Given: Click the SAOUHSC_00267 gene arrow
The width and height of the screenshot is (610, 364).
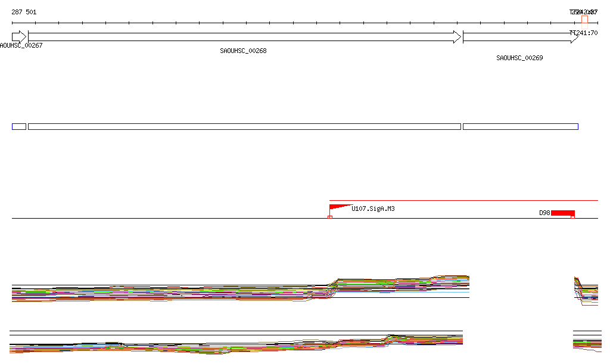Looking at the screenshot, I should click(x=19, y=37).
